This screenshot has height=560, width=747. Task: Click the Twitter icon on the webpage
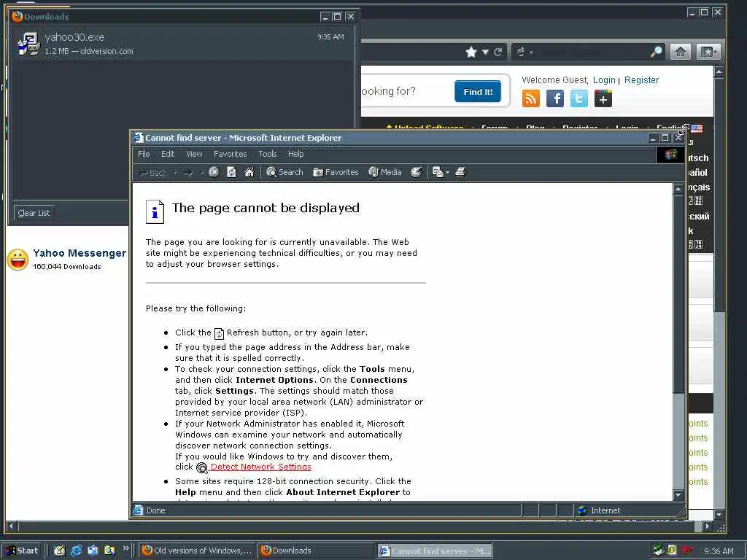(x=578, y=98)
